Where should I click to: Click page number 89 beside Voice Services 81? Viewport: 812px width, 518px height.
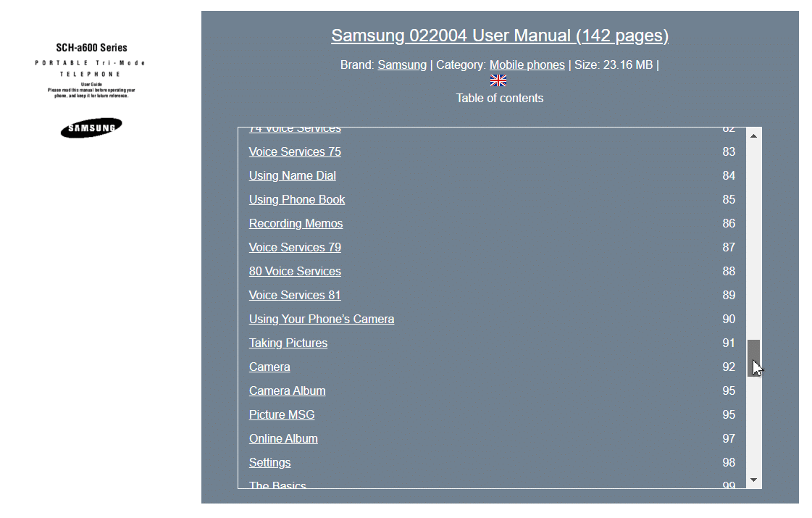[x=729, y=295]
